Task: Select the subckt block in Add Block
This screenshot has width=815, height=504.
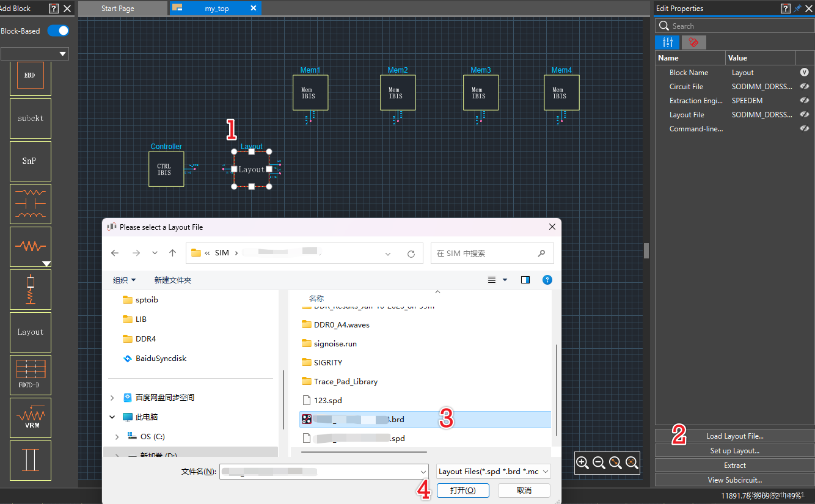Action: point(30,118)
